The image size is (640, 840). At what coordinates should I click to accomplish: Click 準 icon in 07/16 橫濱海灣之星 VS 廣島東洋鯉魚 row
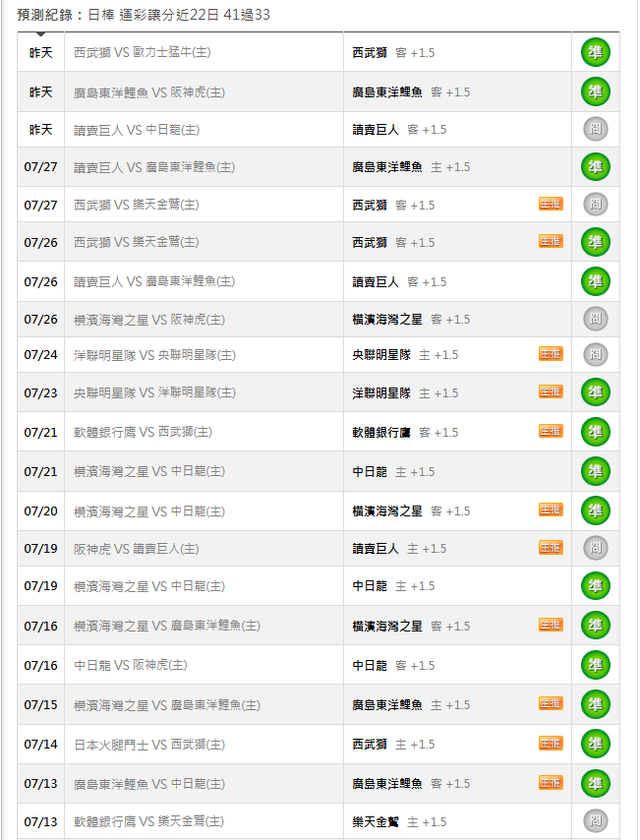pyautogui.click(x=596, y=626)
